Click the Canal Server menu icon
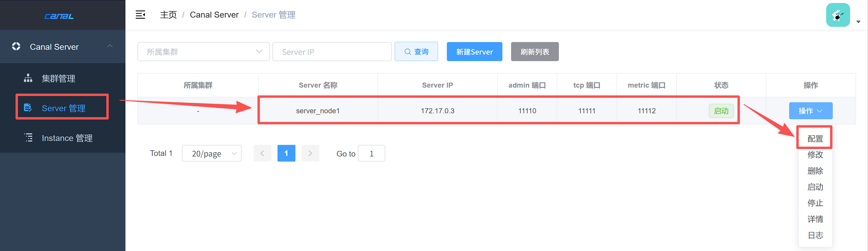This screenshot has height=251, width=868. coord(16,47)
